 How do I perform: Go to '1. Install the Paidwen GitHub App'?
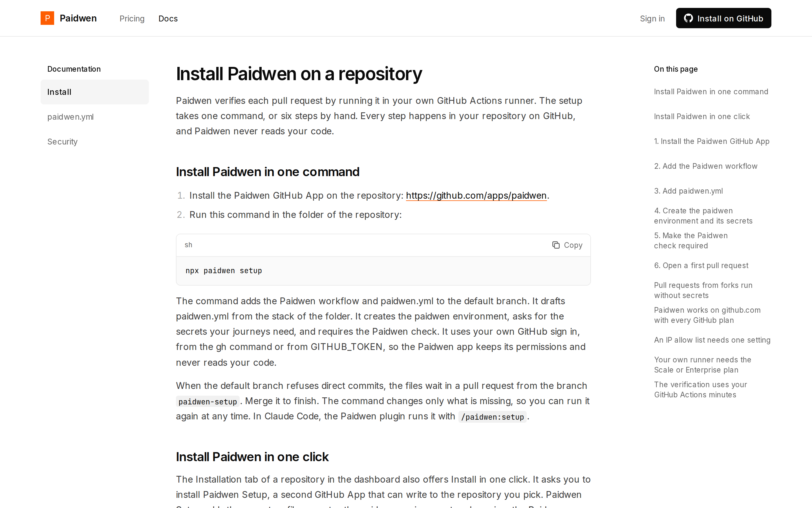711,141
